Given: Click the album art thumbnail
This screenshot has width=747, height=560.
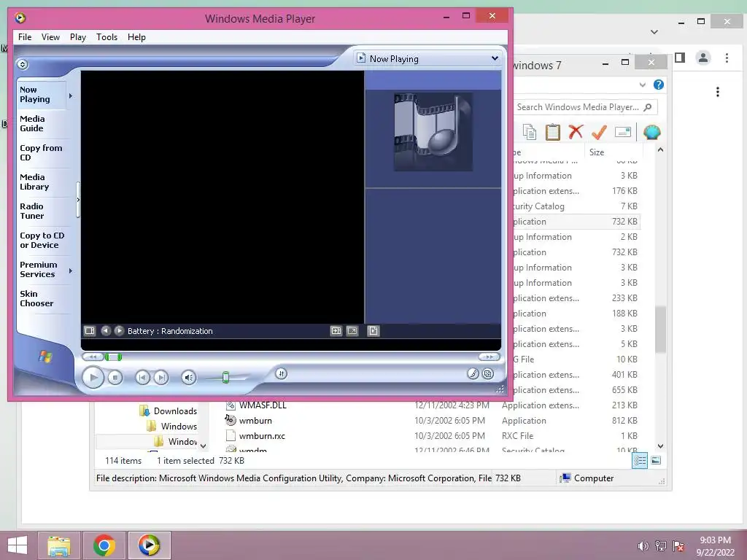Looking at the screenshot, I should 433,132.
